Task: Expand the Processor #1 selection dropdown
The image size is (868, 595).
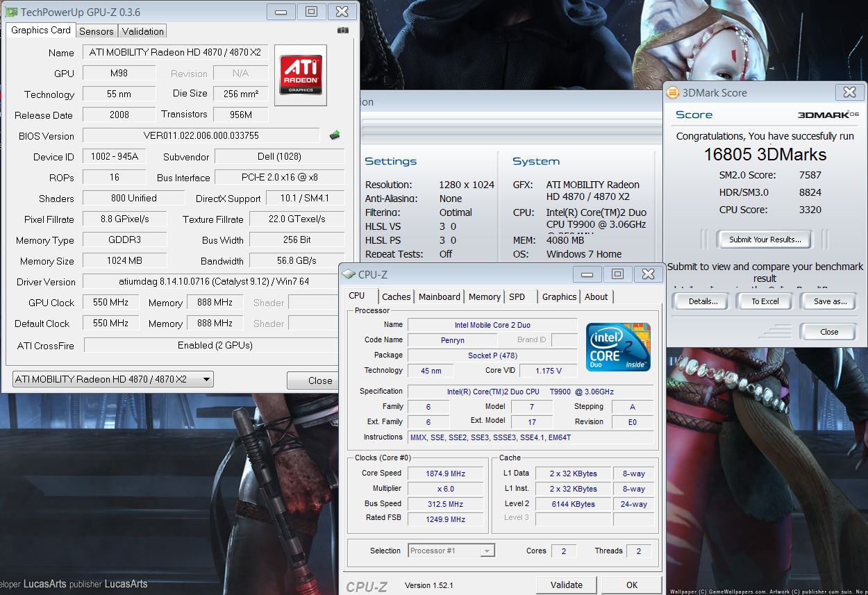Action: [x=451, y=551]
